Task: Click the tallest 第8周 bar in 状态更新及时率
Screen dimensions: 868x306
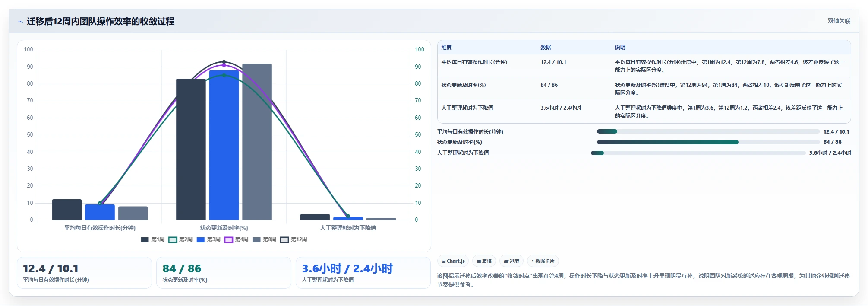Action: pyautogui.click(x=257, y=142)
